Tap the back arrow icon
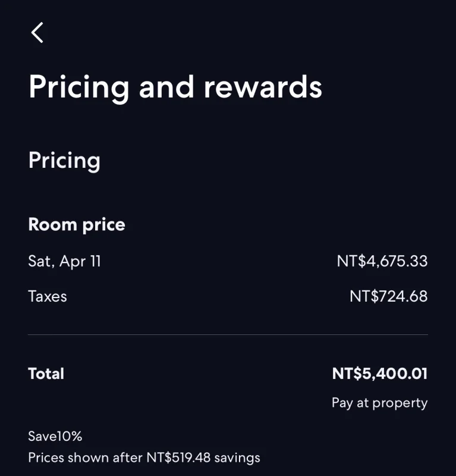Viewport: 456px width, 476px height. click(x=37, y=32)
